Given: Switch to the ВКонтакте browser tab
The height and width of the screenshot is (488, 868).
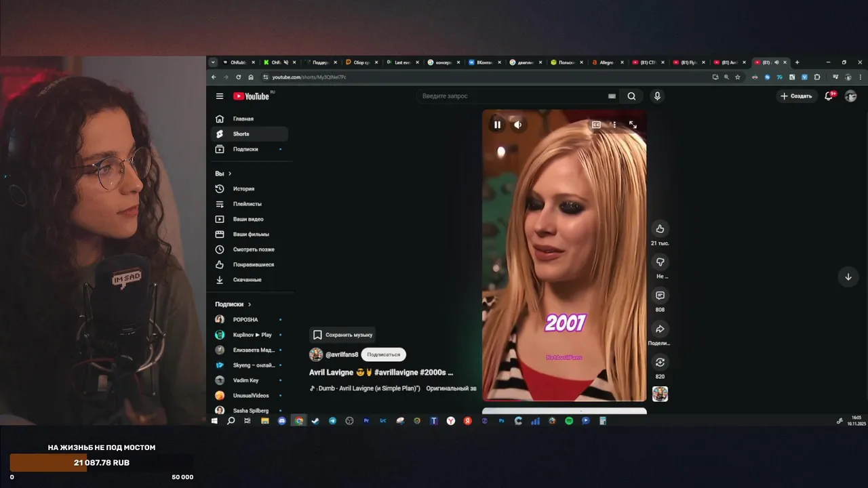Looking at the screenshot, I should [484, 62].
